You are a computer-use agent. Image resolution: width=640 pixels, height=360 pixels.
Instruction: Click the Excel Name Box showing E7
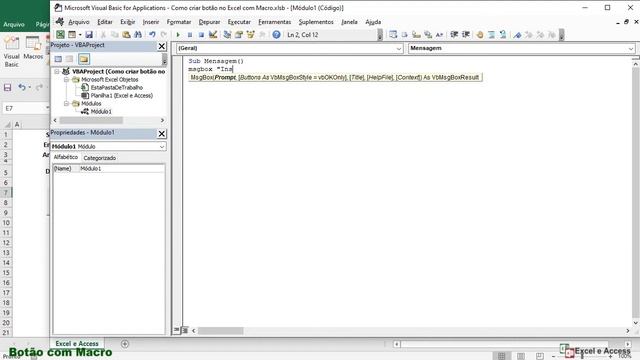(x=25, y=108)
